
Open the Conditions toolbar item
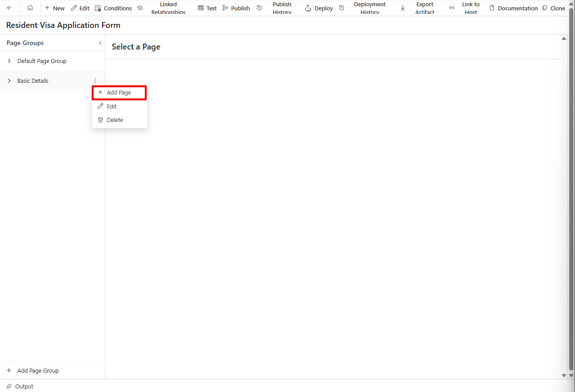[x=113, y=8]
